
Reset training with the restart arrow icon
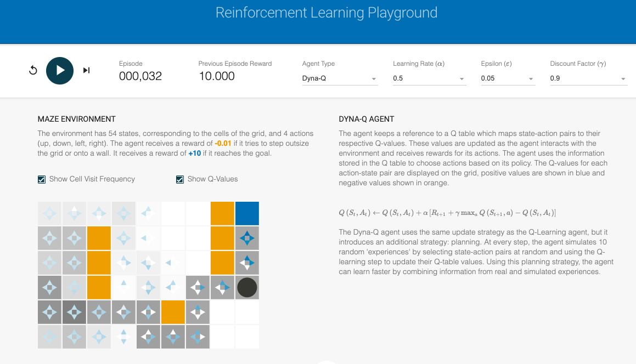[33, 70]
